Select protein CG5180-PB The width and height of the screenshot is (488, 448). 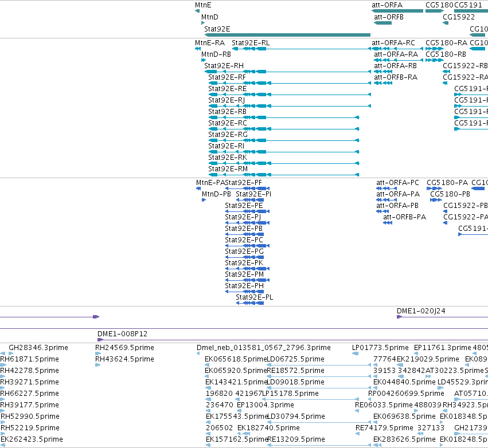tap(450, 194)
